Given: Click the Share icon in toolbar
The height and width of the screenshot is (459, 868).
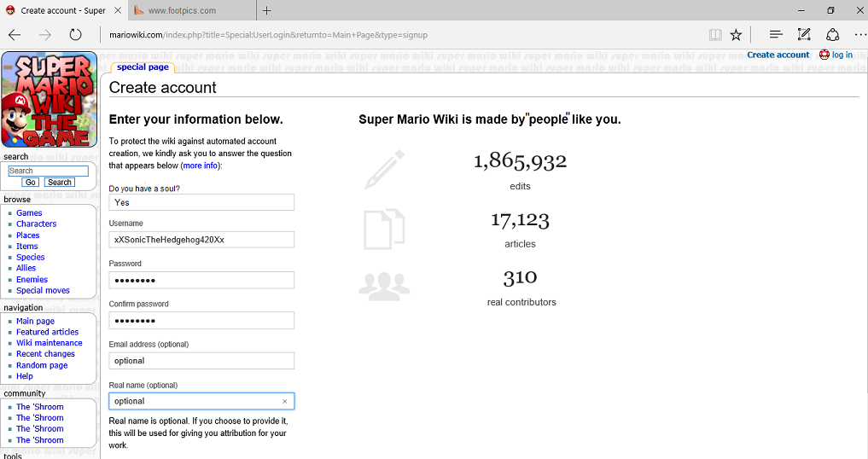Looking at the screenshot, I should point(832,35).
